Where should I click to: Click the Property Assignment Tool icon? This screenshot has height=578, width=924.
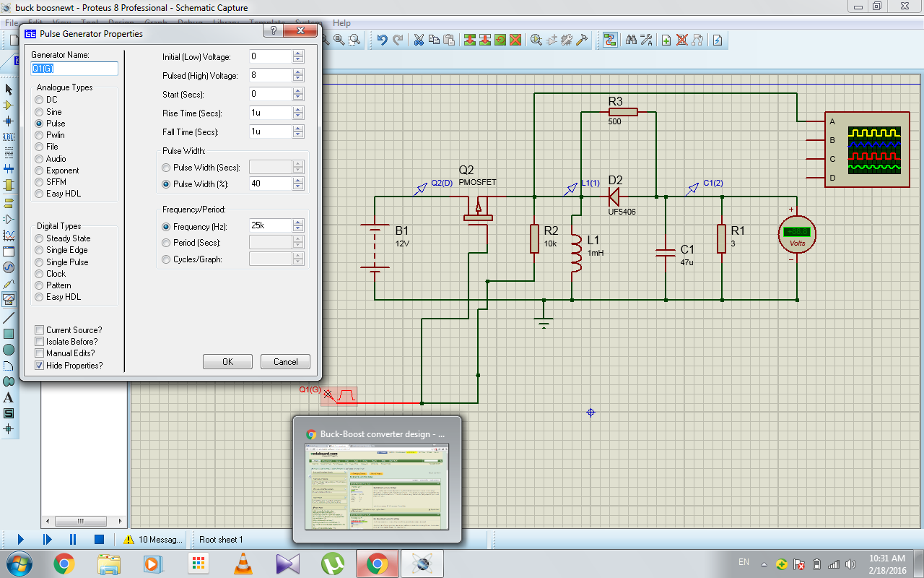coord(646,40)
